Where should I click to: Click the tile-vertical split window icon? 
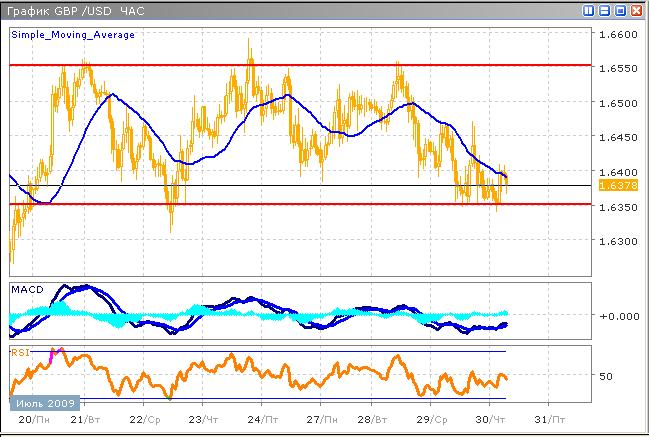pyautogui.click(x=589, y=11)
